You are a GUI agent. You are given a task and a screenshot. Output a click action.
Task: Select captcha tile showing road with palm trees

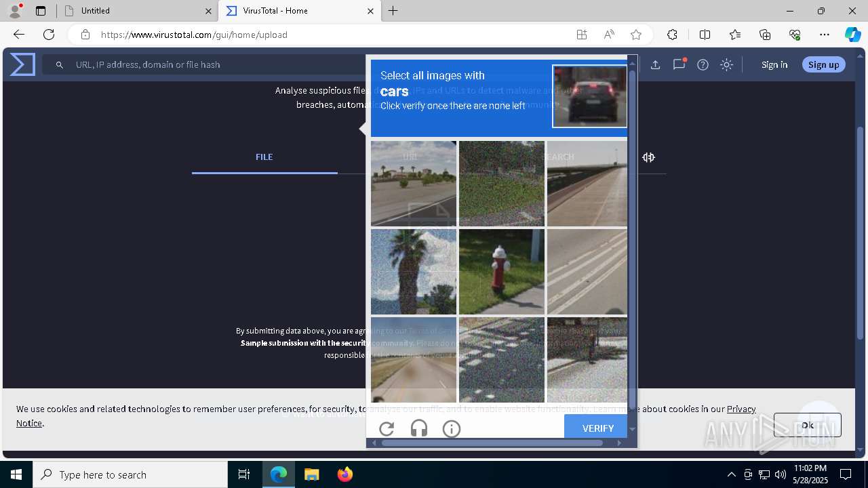(x=414, y=184)
